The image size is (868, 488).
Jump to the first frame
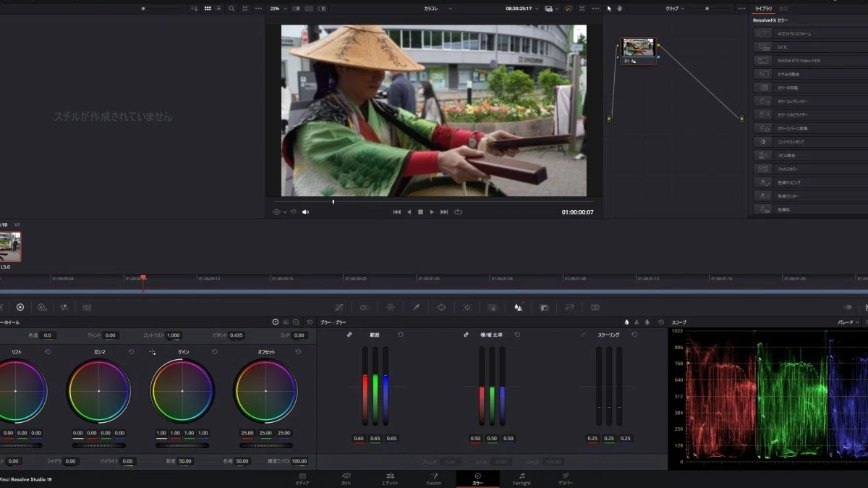coord(396,212)
